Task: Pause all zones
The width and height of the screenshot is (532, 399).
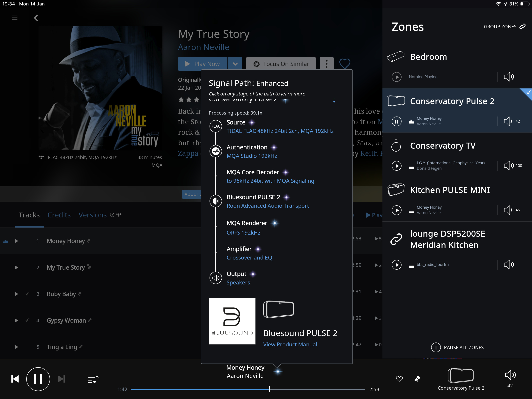Action: [x=457, y=347]
